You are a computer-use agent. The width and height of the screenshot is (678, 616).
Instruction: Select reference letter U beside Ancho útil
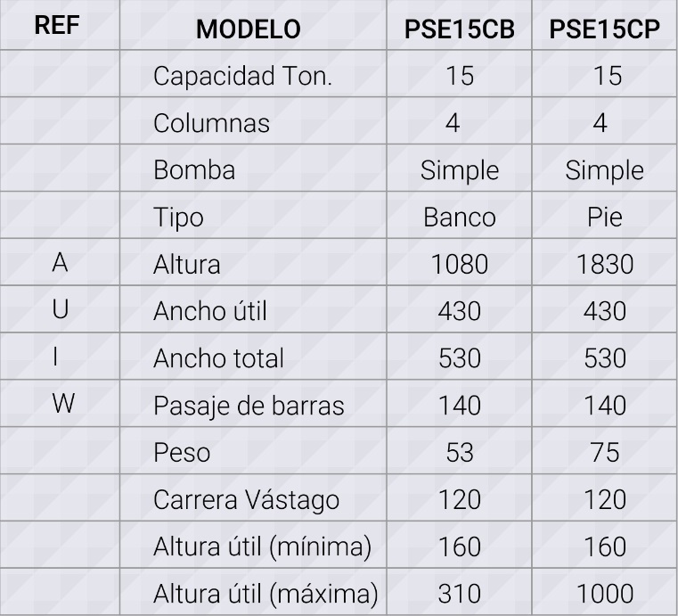[x=60, y=309]
